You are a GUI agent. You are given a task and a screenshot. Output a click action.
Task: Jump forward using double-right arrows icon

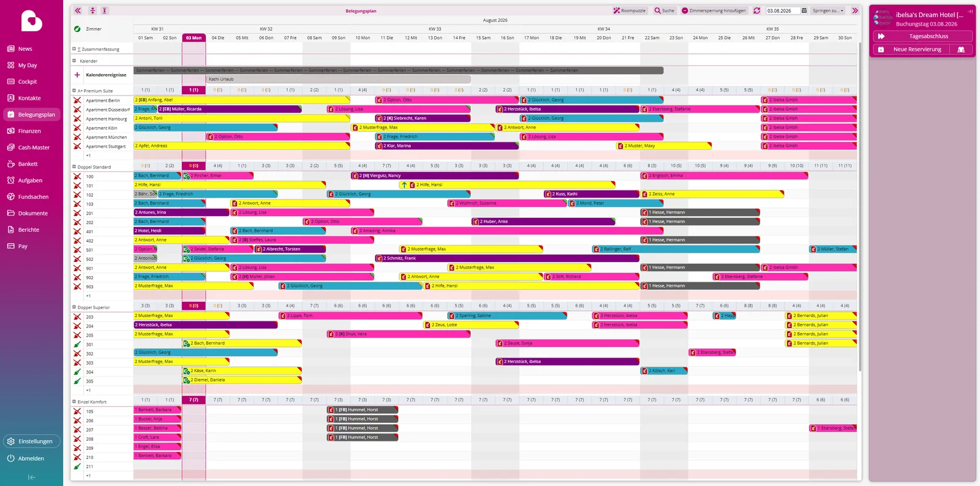coord(855,10)
